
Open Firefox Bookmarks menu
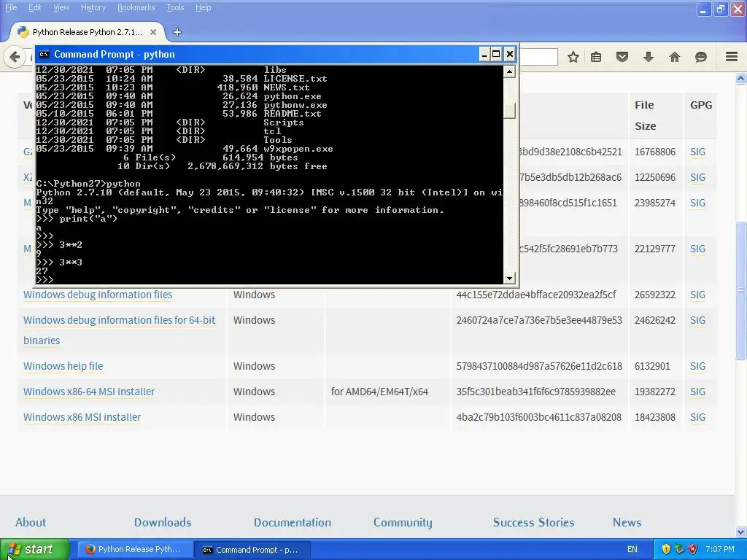click(x=136, y=7)
